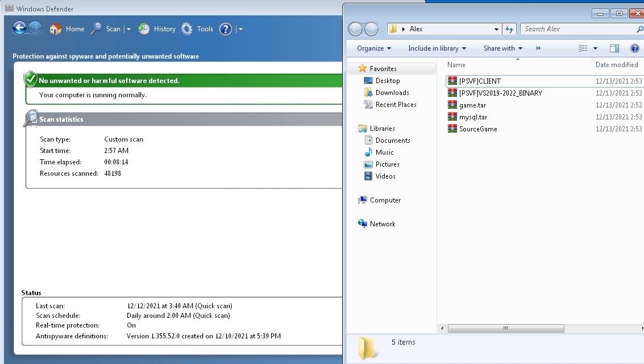
Task: Select SourceGame archive icon
Action: coord(452,128)
